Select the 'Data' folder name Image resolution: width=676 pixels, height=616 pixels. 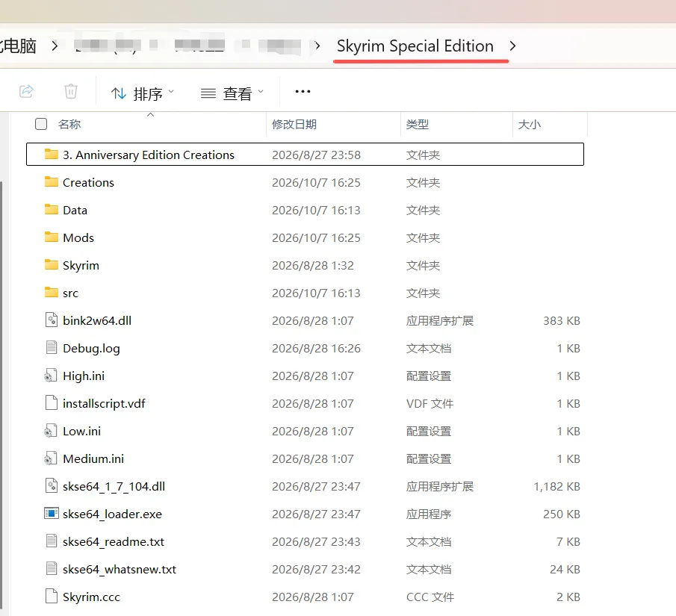[75, 210]
